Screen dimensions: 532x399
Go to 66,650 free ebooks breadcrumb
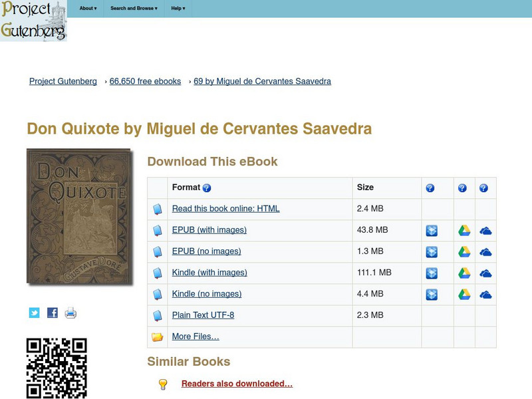click(x=144, y=81)
